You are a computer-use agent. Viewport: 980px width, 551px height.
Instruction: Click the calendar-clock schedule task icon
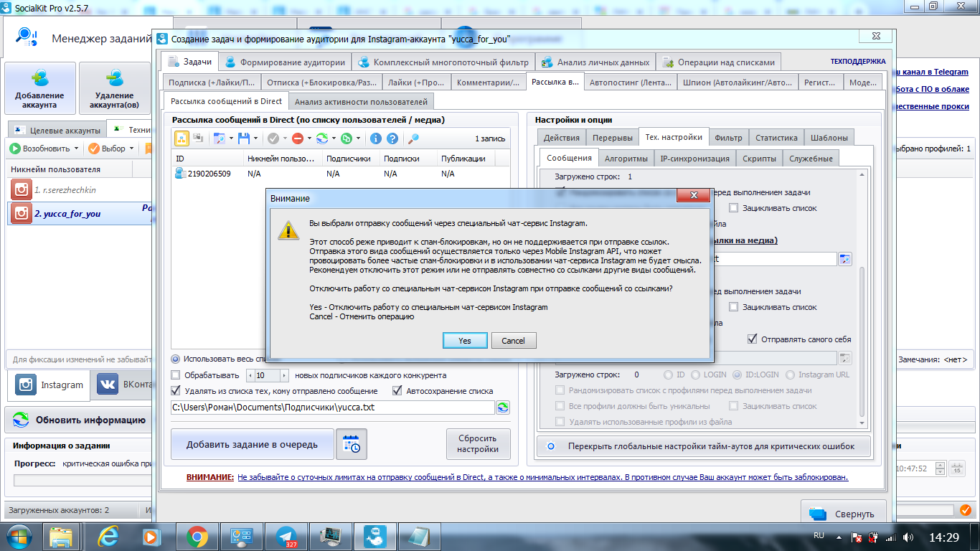tap(352, 444)
